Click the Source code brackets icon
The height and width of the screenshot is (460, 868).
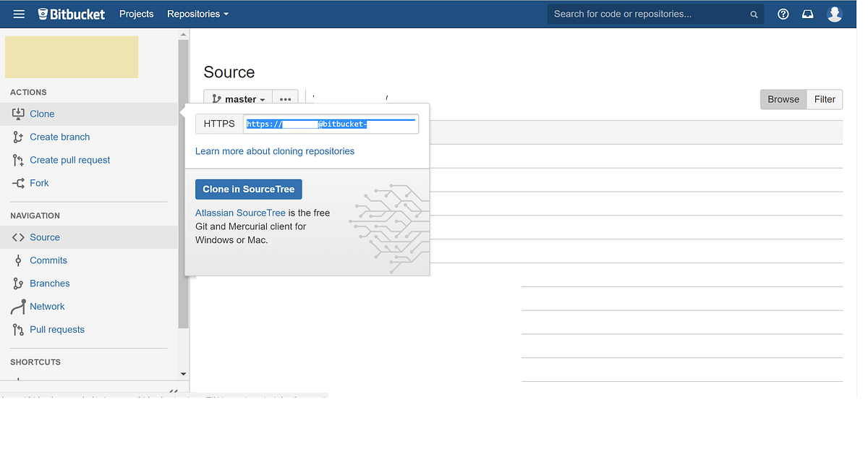coord(18,237)
